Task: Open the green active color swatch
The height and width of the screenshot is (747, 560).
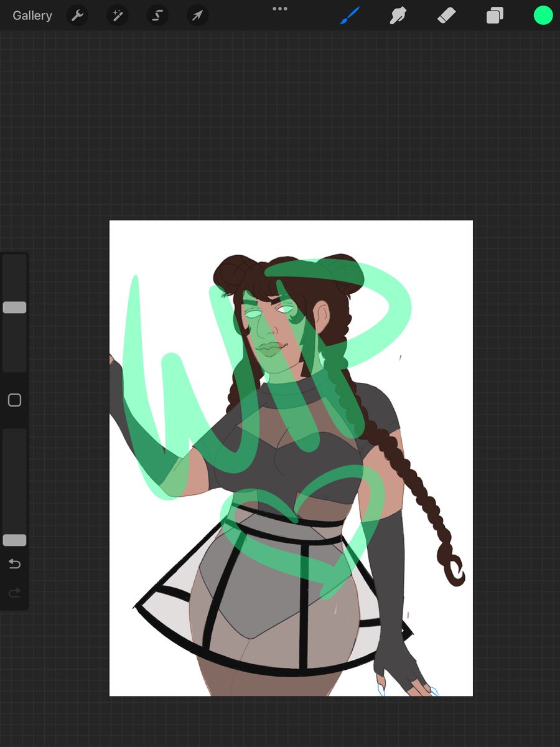Action: (543, 16)
